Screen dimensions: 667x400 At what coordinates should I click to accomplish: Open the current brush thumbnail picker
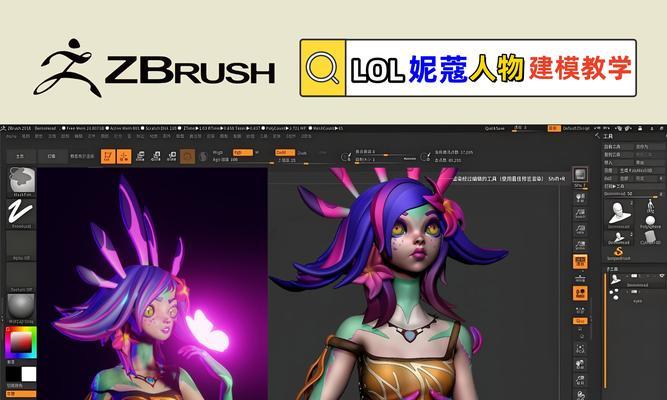(21, 181)
